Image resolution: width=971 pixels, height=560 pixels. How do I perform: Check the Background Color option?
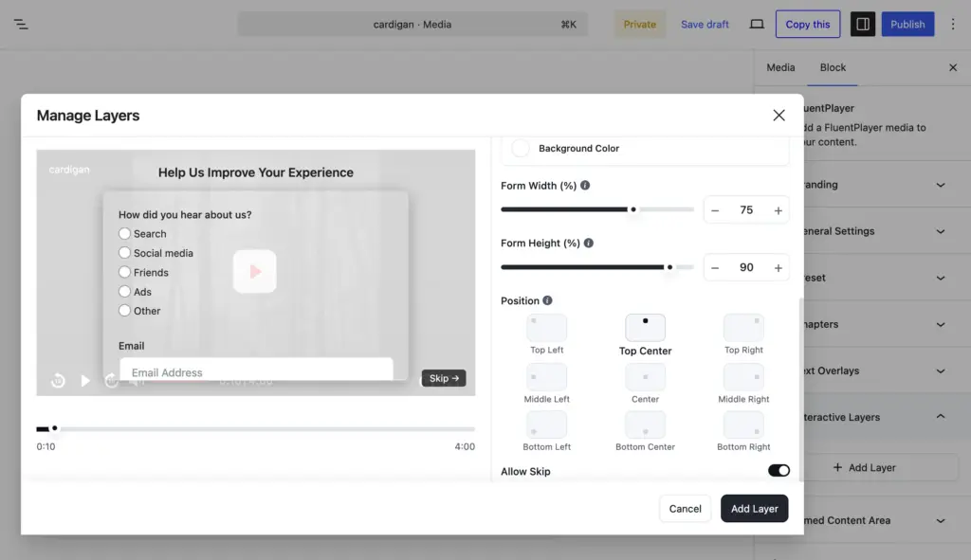click(520, 148)
